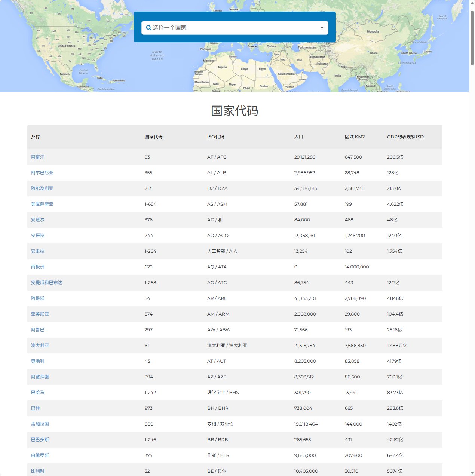
Task: Open the 阿尔巴尼亚 country page
Action: point(42,173)
